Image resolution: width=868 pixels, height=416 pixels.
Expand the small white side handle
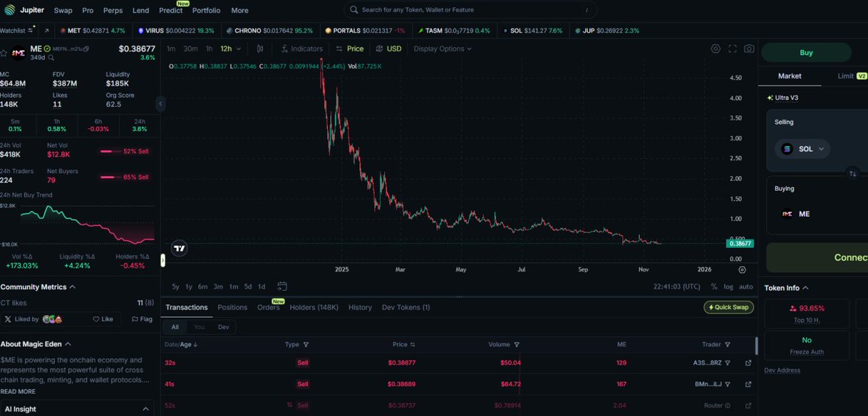click(163, 259)
